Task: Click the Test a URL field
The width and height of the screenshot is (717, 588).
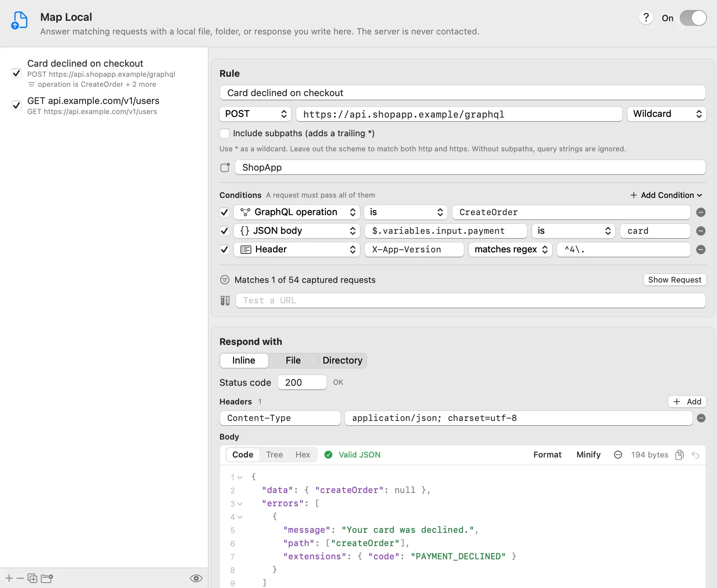Action: click(x=470, y=300)
